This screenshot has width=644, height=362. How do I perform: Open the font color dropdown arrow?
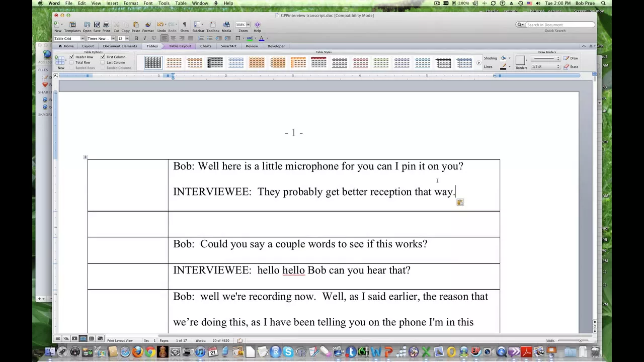click(267, 39)
